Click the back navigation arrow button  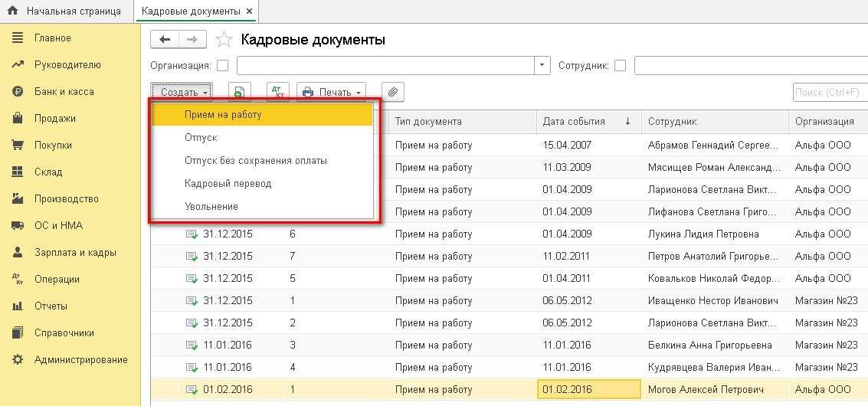coord(165,40)
